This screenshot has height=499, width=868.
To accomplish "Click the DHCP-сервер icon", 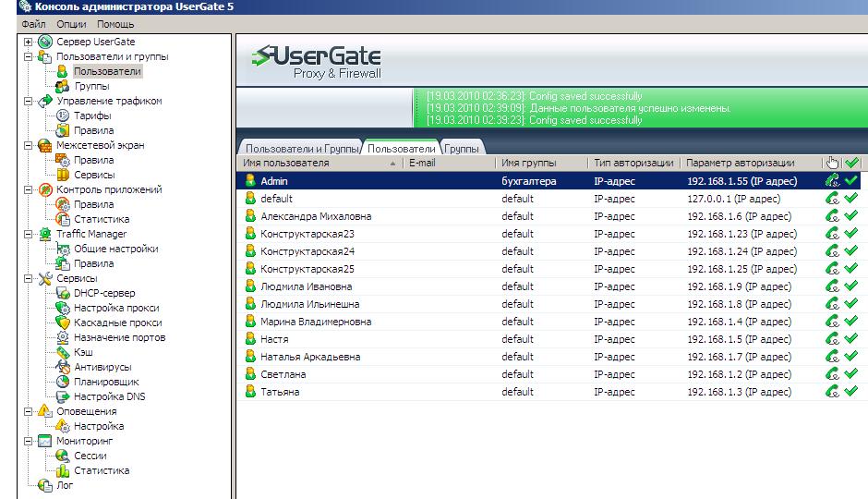I will (63, 293).
